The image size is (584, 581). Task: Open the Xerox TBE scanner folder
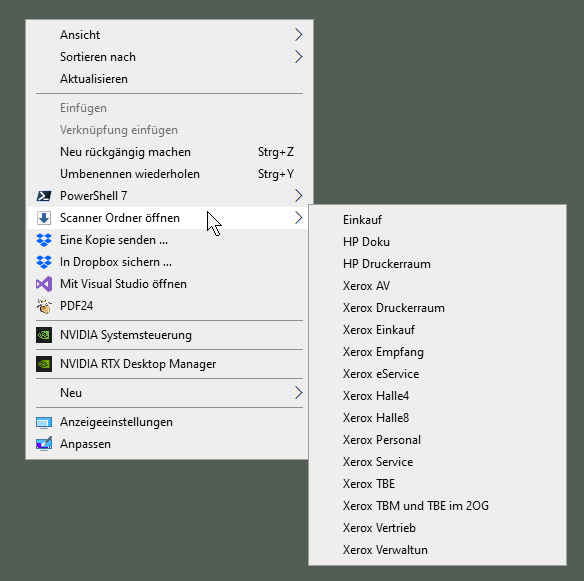[437, 484]
